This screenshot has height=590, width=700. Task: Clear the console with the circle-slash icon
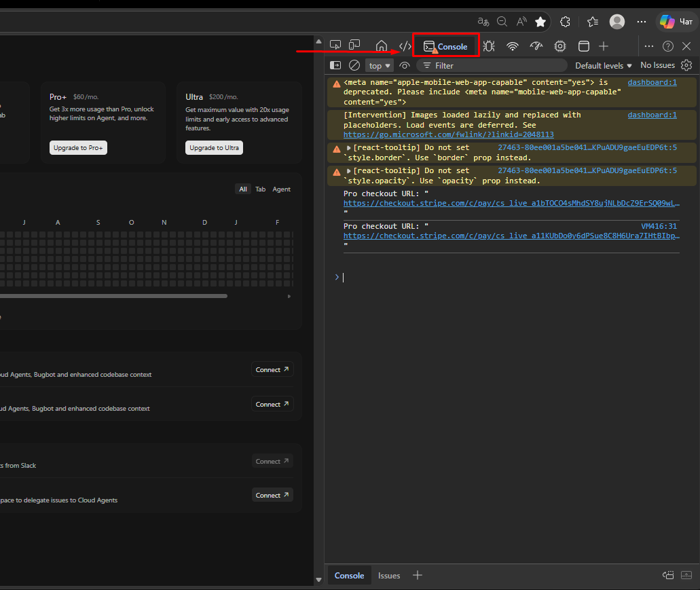click(354, 66)
